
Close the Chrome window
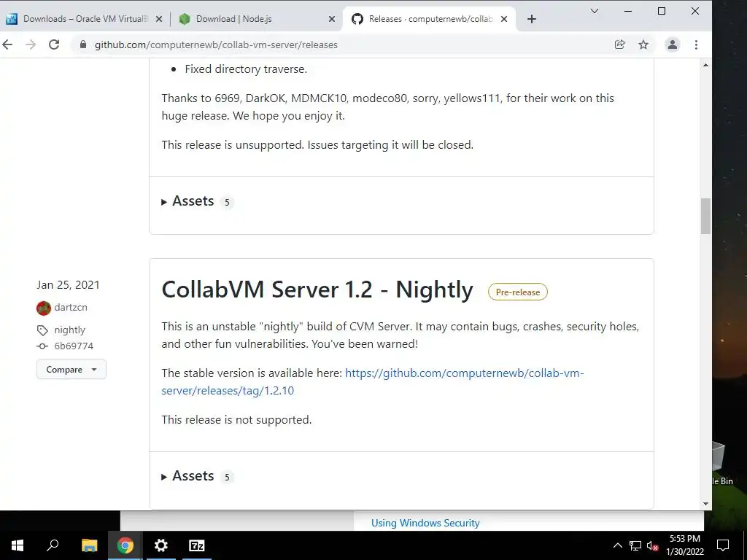click(x=695, y=11)
